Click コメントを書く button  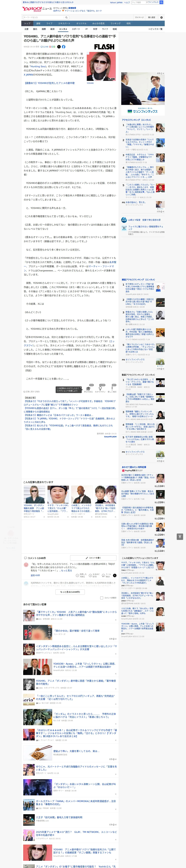click(93, 558)
